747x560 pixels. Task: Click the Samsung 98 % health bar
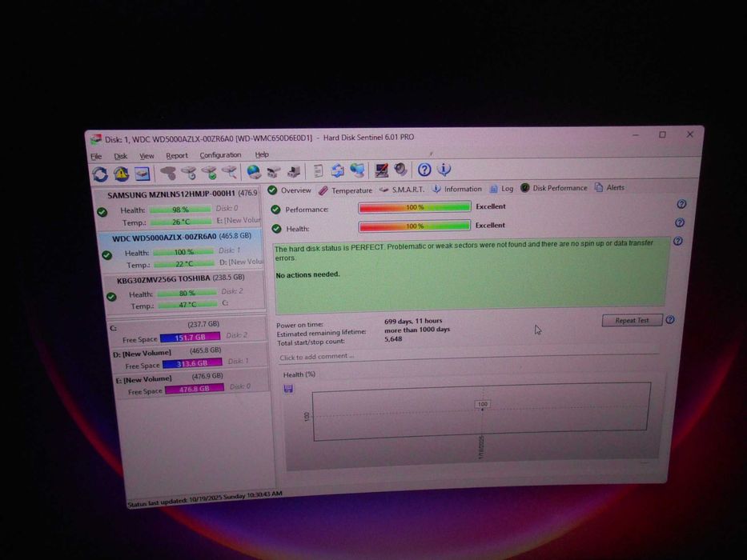180,210
